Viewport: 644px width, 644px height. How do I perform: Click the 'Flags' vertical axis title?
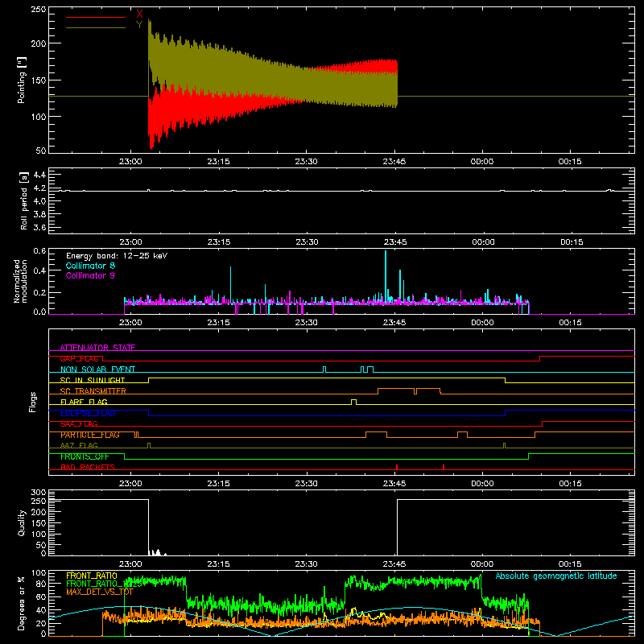(x=32, y=402)
